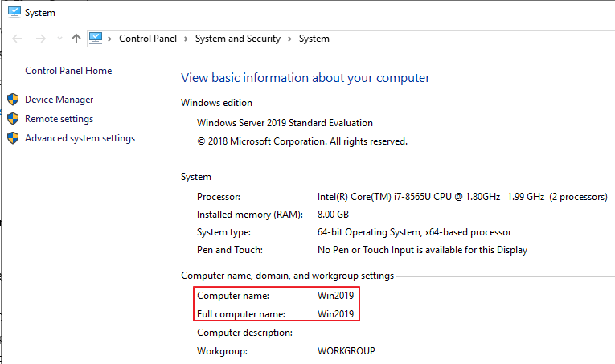Click the computer icon in address bar
This screenshot has width=615, height=364.
[x=96, y=38]
